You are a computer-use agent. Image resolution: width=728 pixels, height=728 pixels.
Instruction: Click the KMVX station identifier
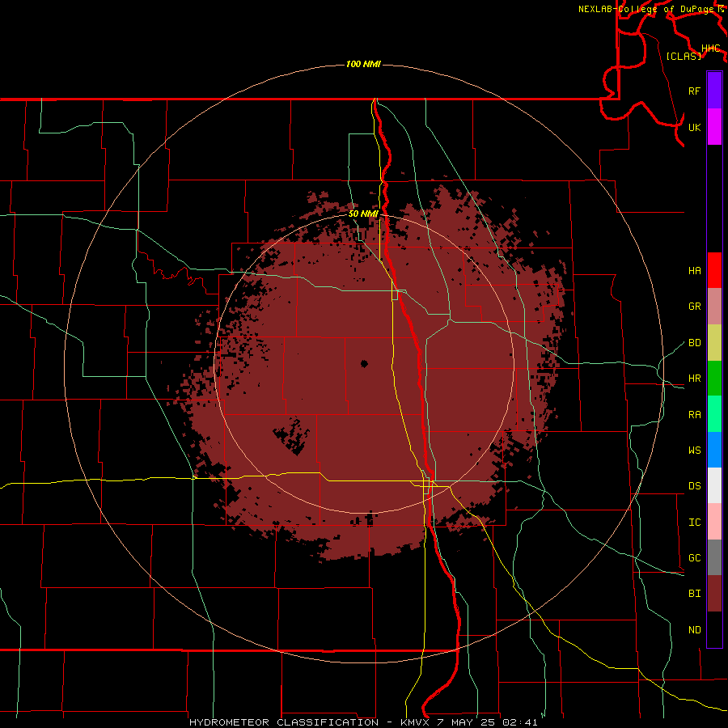pyautogui.click(x=416, y=722)
